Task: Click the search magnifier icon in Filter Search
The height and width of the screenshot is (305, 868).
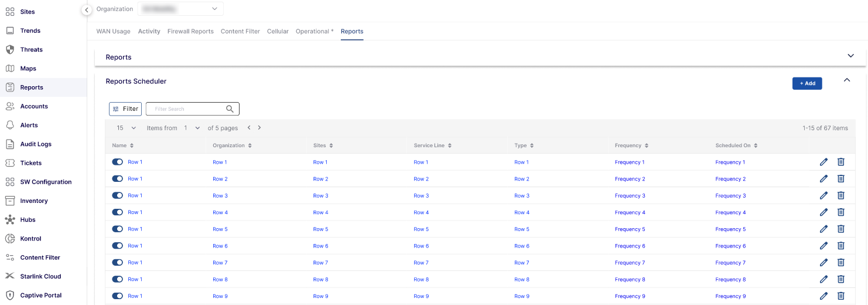Action: click(x=230, y=109)
